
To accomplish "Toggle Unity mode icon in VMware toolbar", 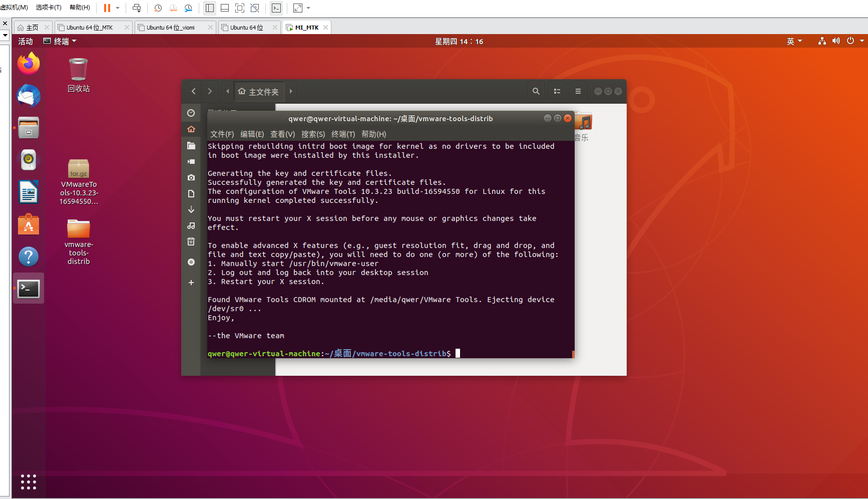I will pyautogui.click(x=255, y=8).
